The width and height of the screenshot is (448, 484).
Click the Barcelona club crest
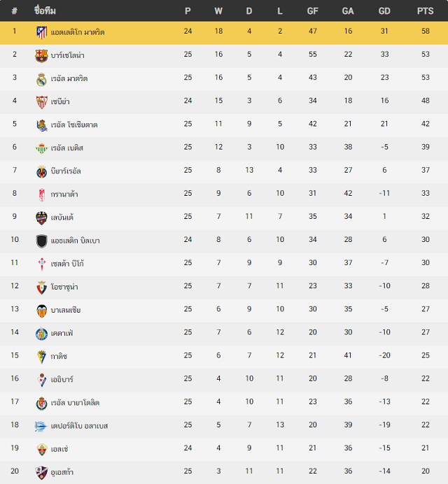pos(41,56)
